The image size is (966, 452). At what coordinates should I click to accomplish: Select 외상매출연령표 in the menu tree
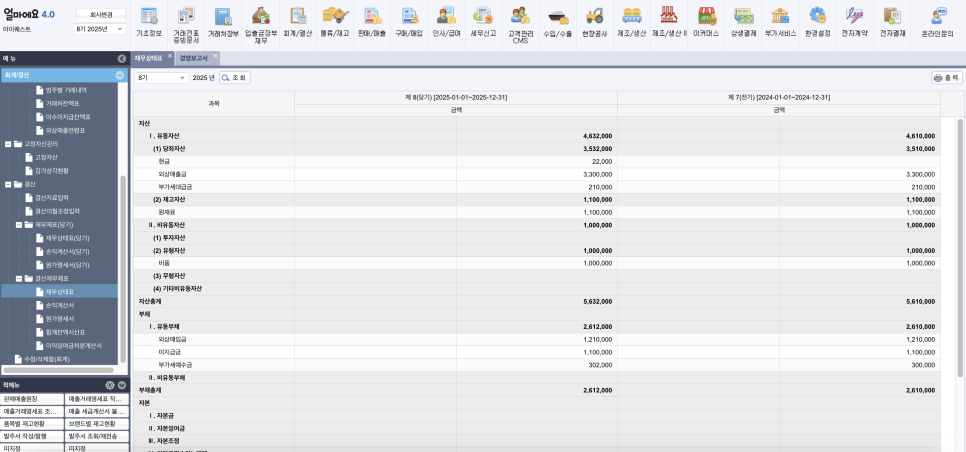(x=65, y=131)
